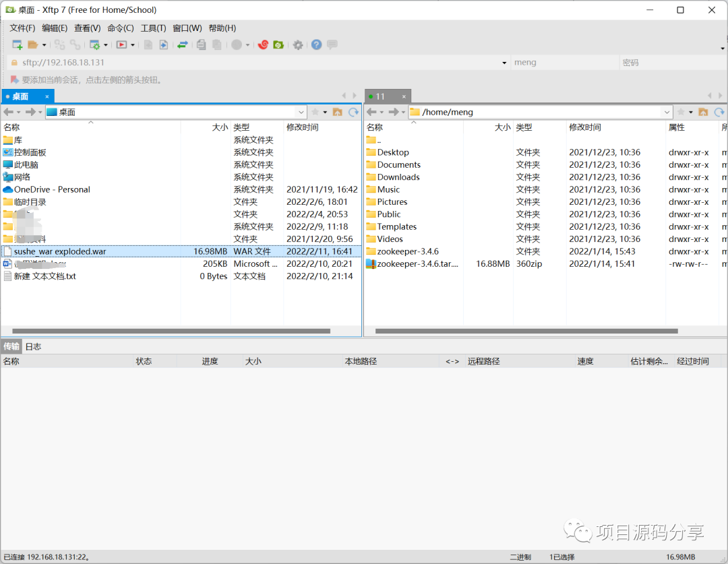Go forward in the local pane

click(30, 112)
